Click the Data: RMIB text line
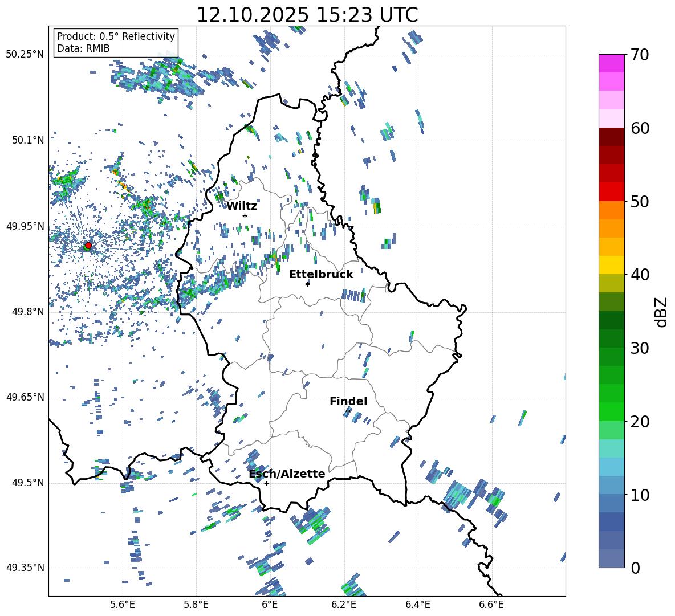 tap(83, 48)
